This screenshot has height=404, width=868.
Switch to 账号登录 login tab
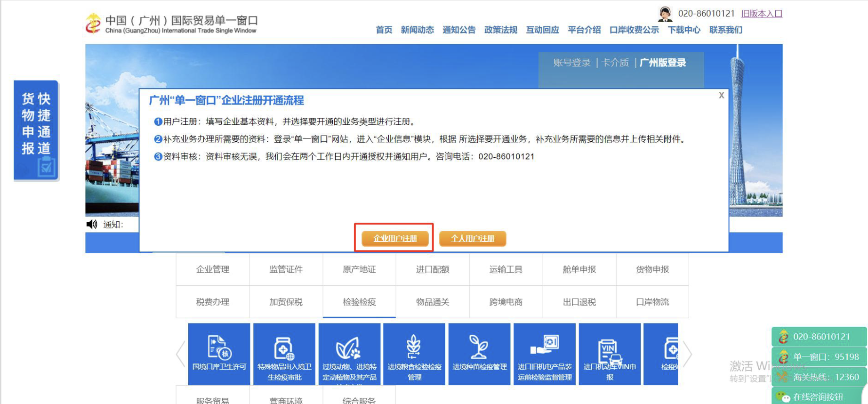pyautogui.click(x=572, y=63)
